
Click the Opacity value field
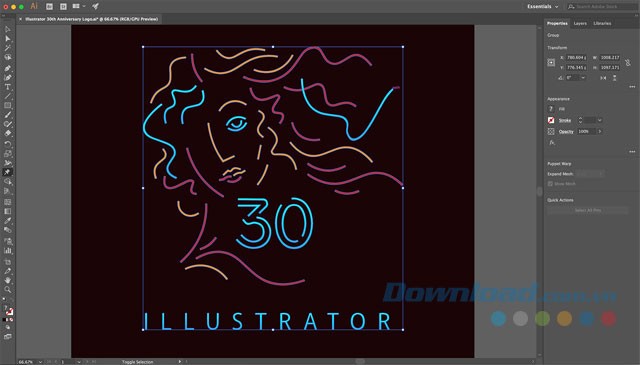(x=586, y=131)
